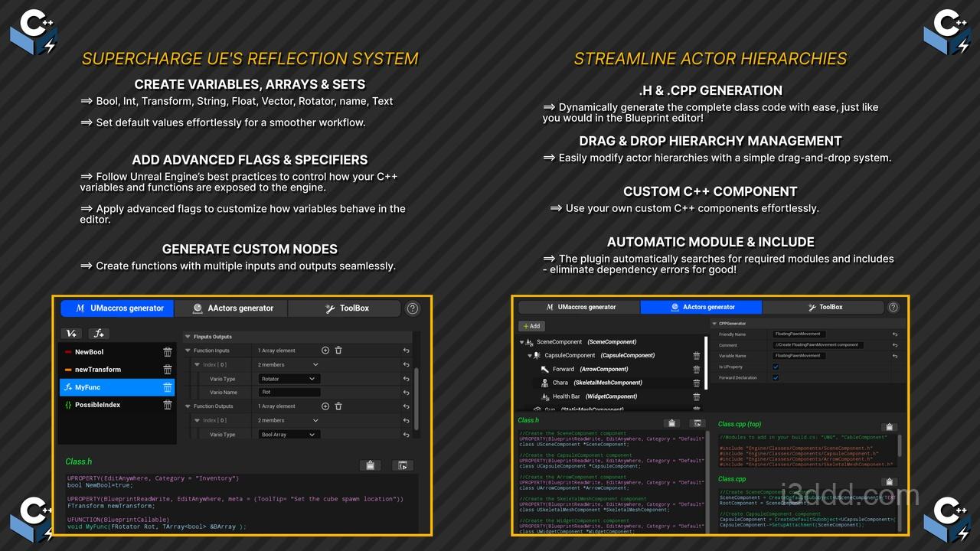Select the add function f+ icon
This screenshot has width=980, height=551.
point(98,334)
